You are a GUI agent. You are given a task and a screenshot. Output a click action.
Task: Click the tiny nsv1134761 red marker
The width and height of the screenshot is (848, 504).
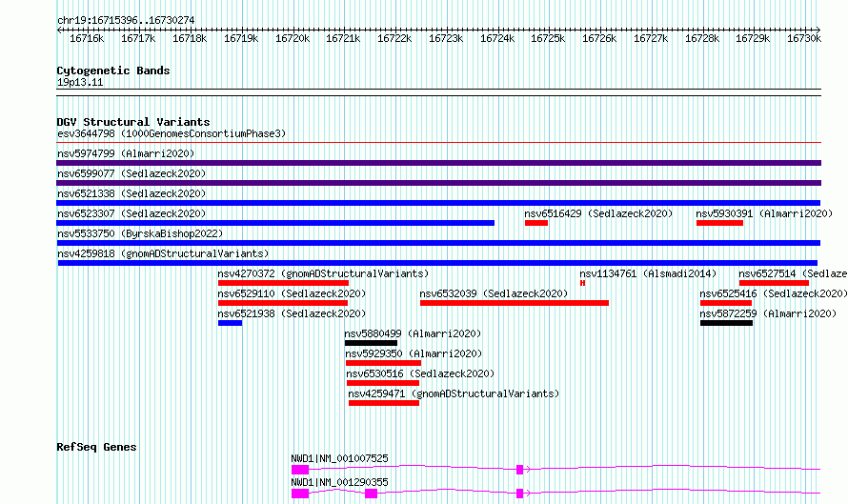pos(582,283)
